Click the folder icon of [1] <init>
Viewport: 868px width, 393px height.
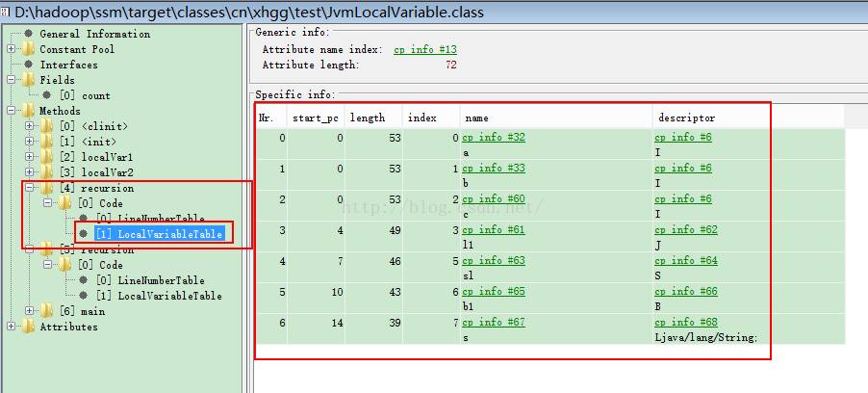click(x=47, y=142)
